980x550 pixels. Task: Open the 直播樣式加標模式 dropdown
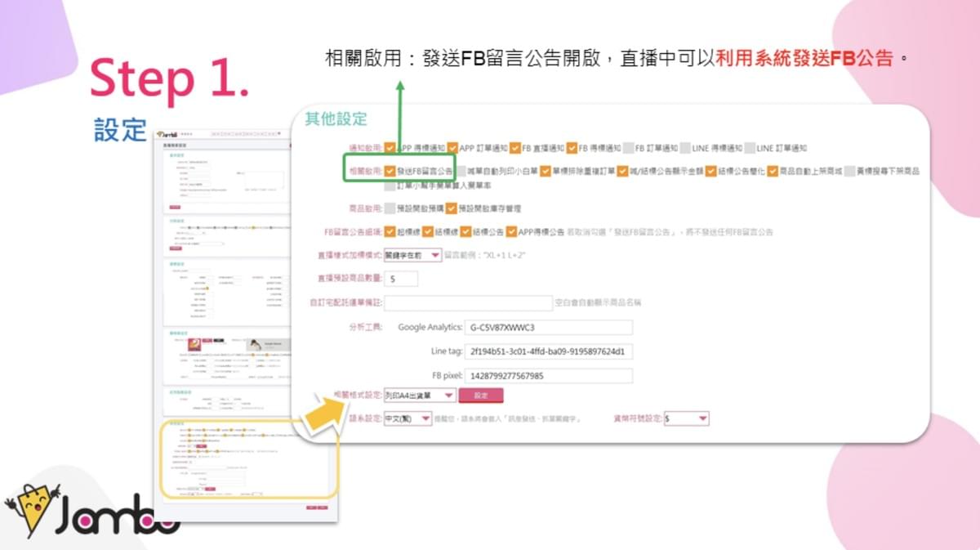412,255
